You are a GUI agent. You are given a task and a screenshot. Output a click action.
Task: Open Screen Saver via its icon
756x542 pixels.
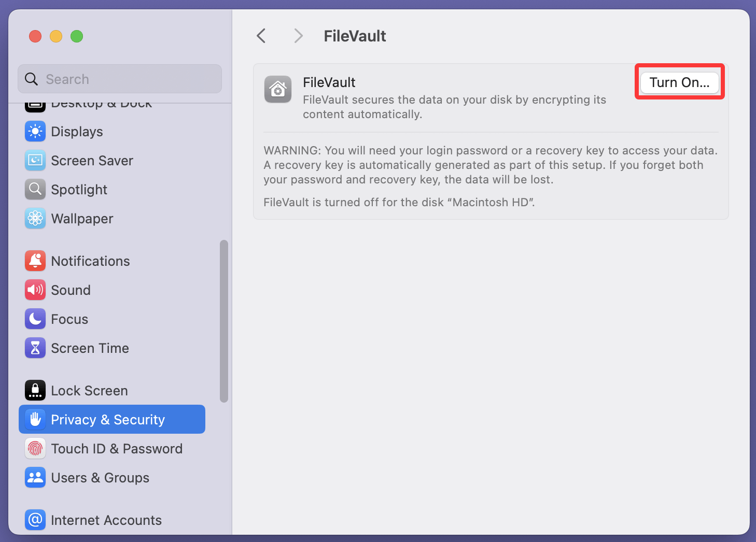[x=35, y=161]
